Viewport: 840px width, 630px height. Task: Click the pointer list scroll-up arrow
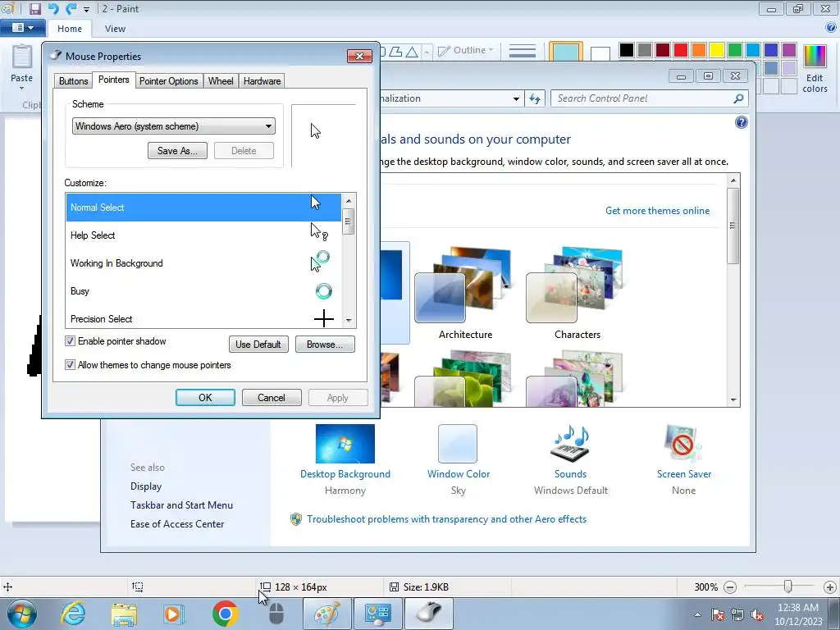[x=349, y=201]
